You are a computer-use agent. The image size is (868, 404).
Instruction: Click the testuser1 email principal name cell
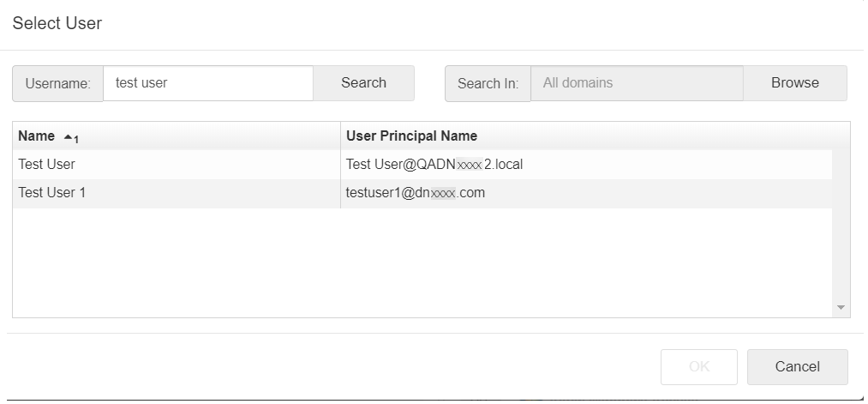(416, 193)
